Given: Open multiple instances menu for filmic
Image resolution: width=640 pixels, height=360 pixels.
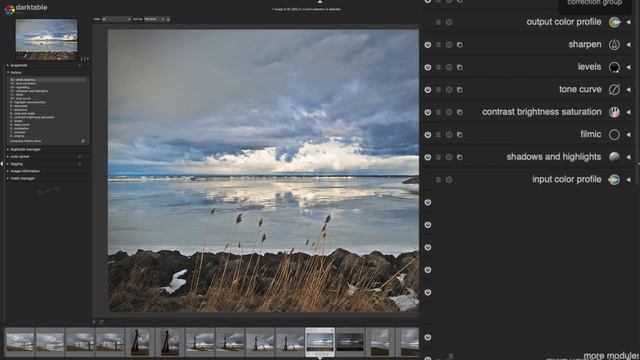Looking at the screenshot, I should pos(460,134).
